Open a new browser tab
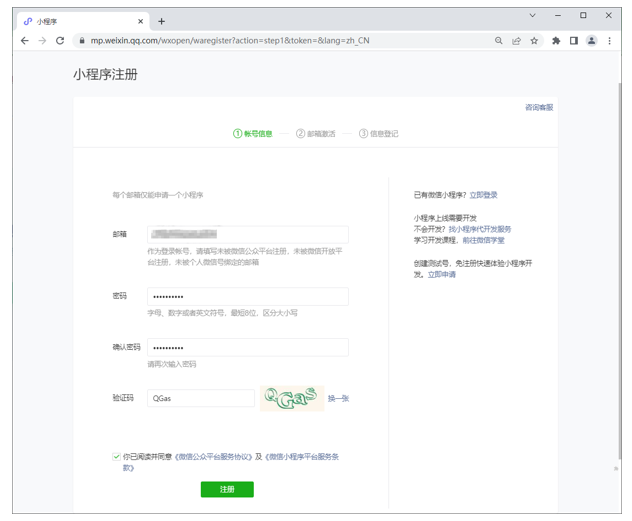Viewport: 632px width, 521px height. (161, 21)
